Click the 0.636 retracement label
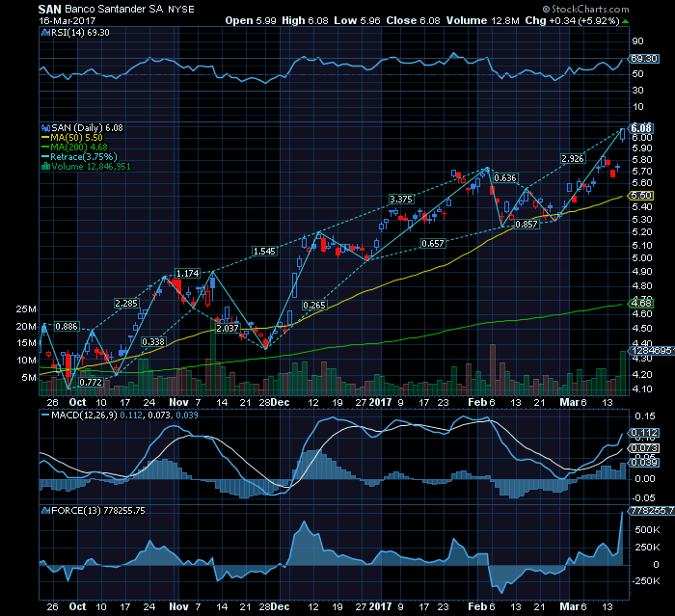 [x=505, y=177]
